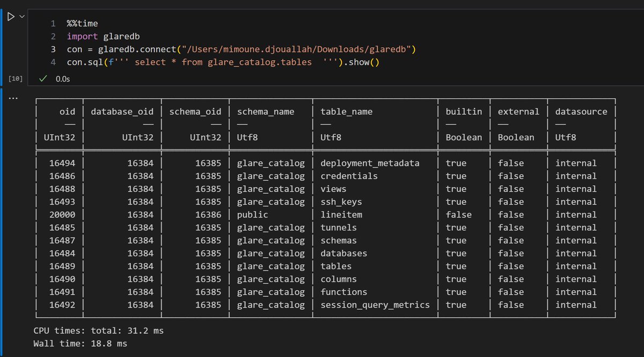Click oid value 16494
644x357 pixels.
62,163
